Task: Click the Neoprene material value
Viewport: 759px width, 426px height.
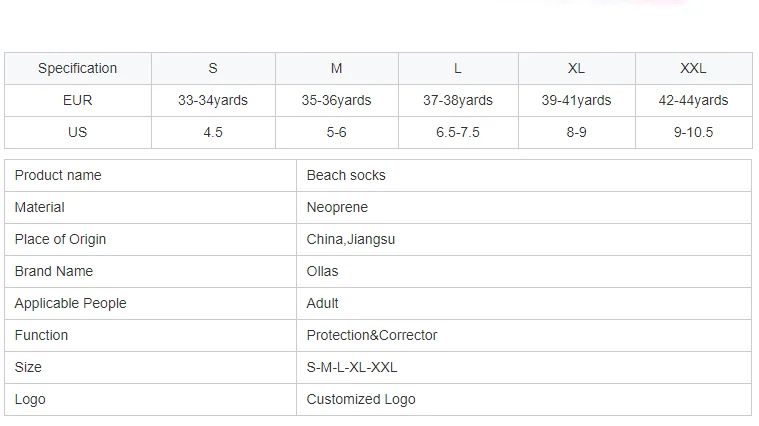Action: pyautogui.click(x=337, y=207)
